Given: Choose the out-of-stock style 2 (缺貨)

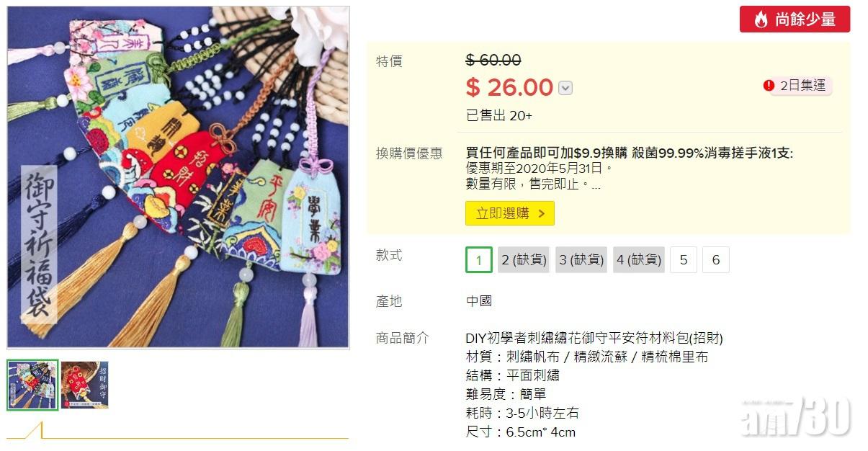Looking at the screenshot, I should pos(524,260).
